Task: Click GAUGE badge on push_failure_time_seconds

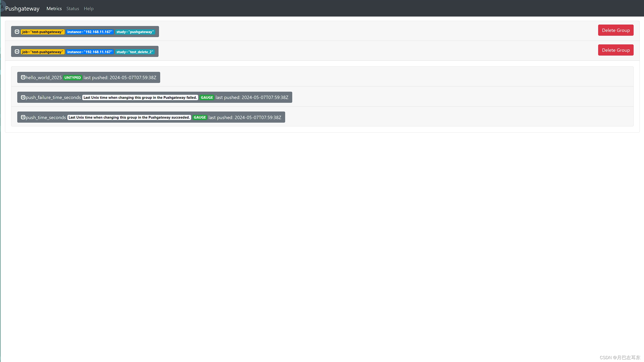Action: [207, 98]
